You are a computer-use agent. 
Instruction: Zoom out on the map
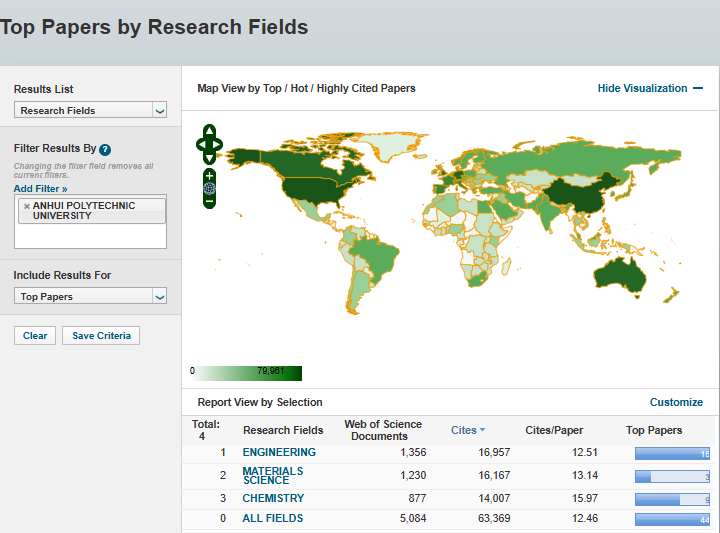tap(209, 201)
